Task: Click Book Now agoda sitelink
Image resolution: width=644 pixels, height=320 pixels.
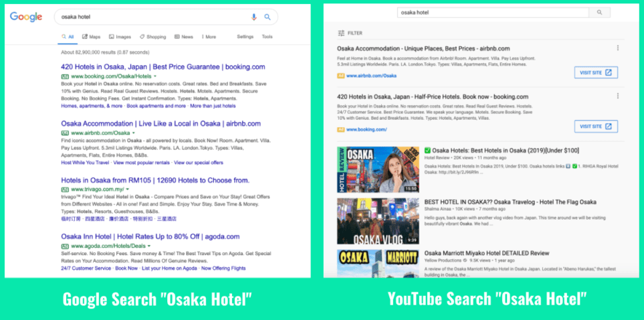Action: (x=126, y=268)
